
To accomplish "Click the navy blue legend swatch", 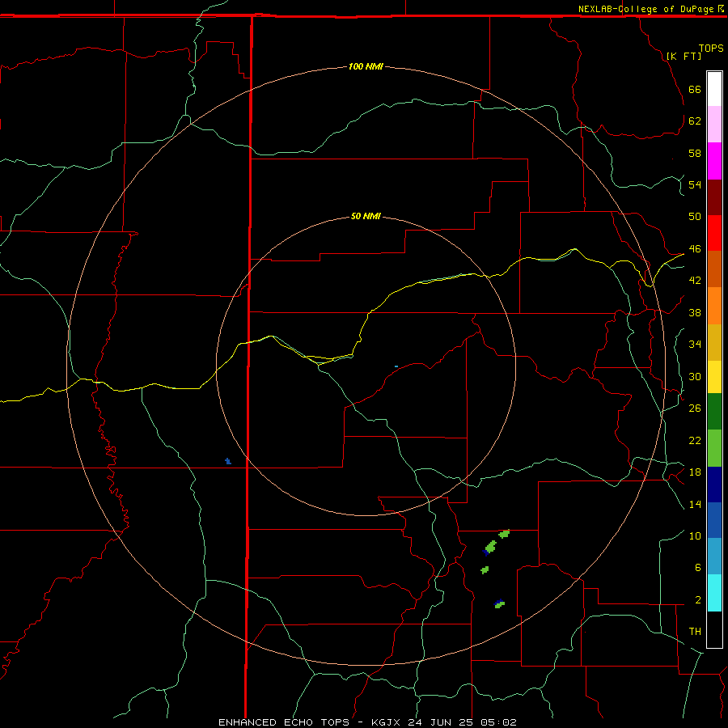I will 714,485.
